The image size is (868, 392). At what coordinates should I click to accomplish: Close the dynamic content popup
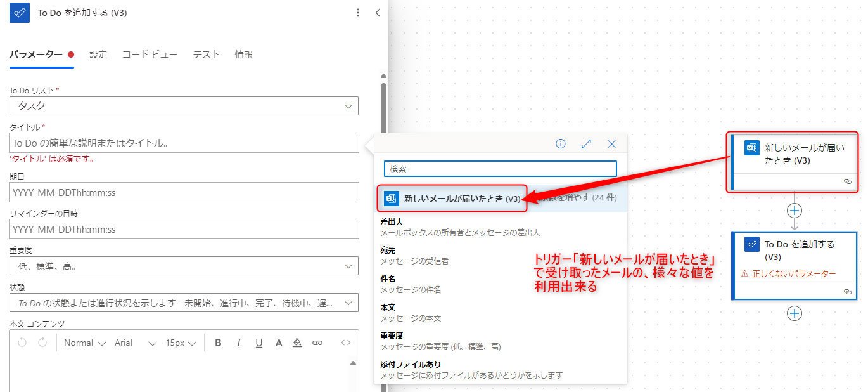coord(611,144)
